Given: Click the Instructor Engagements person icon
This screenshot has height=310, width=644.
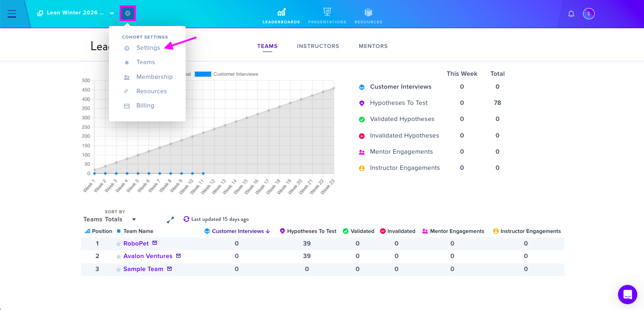Looking at the screenshot, I should click(x=362, y=168).
